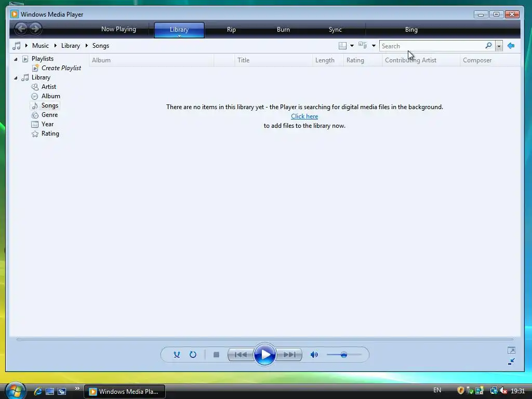
Task: Go forward with the Forward arrow button
Action: point(35,29)
